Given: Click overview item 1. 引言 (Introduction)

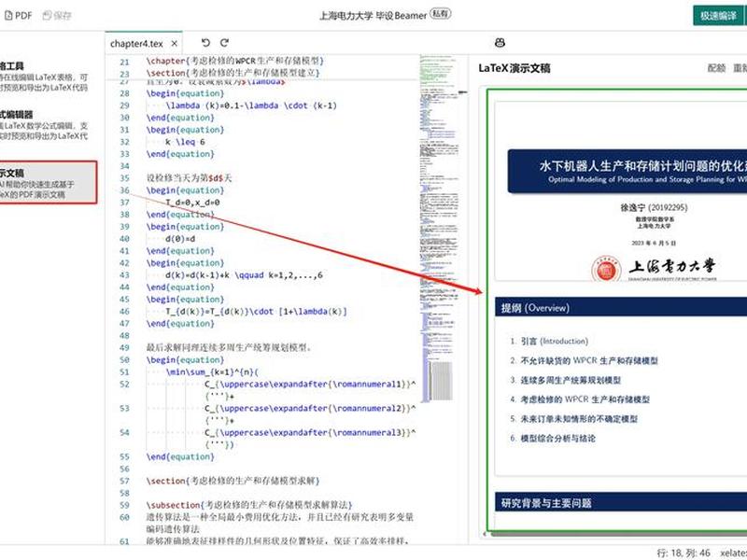Looking at the screenshot, I should pos(549,341).
